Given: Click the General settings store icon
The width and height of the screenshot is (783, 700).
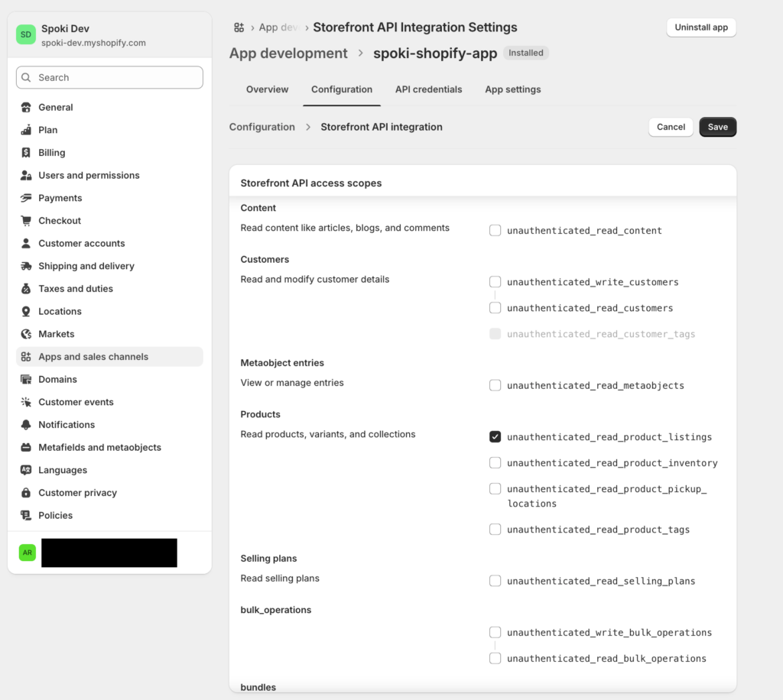Looking at the screenshot, I should [x=26, y=108].
